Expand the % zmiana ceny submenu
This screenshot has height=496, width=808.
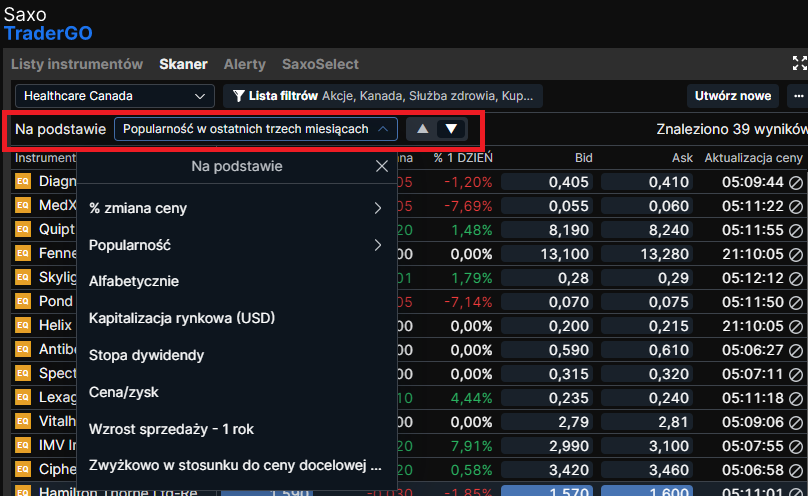tap(236, 208)
